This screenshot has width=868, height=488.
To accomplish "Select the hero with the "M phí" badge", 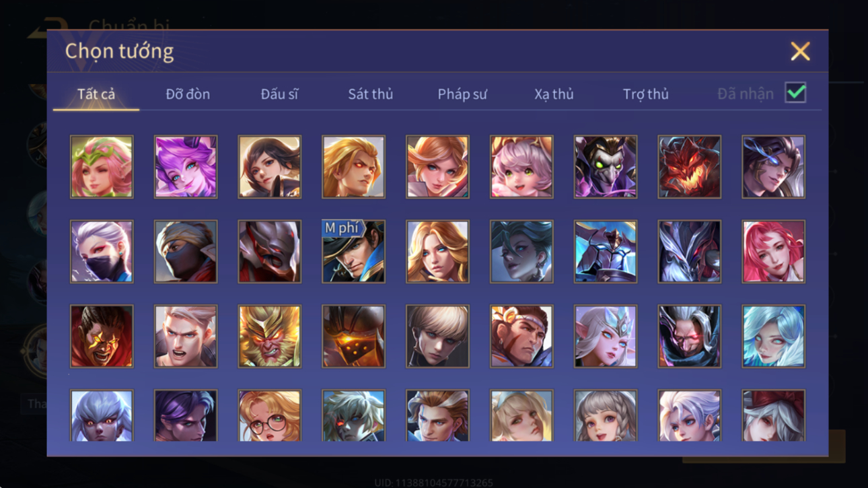I will pos(353,252).
